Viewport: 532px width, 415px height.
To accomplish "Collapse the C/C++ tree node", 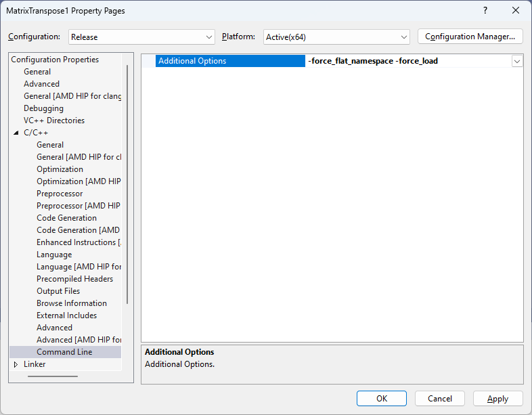I will 16,133.
